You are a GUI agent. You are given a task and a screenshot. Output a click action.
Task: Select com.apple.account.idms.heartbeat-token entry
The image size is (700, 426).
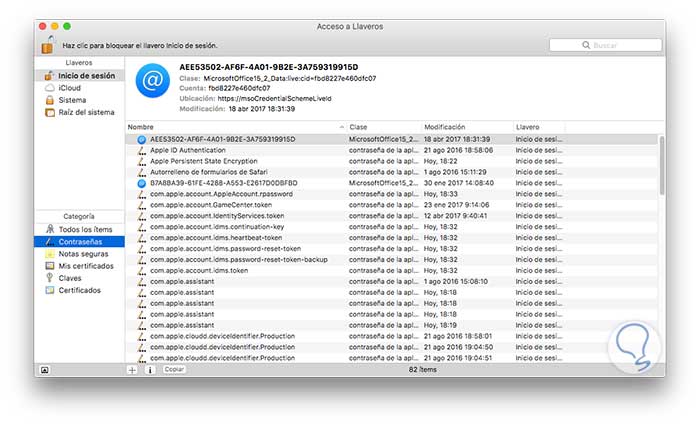391,238
